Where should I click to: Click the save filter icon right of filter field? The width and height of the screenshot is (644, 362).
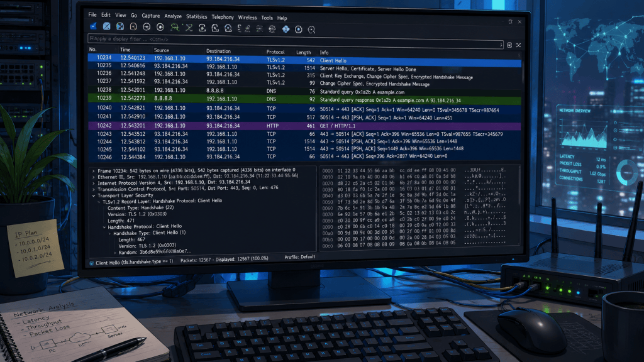pyautogui.click(x=509, y=45)
